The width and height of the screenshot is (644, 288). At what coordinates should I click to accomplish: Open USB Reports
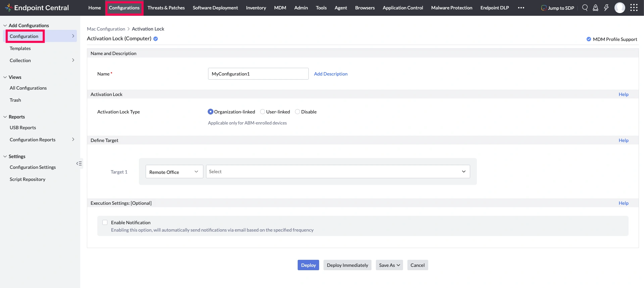pos(23,128)
